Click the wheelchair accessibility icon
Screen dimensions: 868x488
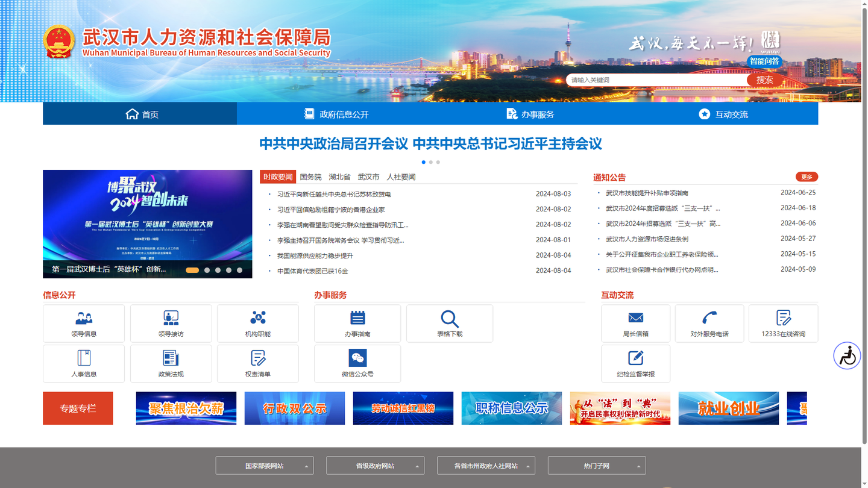[x=848, y=355]
